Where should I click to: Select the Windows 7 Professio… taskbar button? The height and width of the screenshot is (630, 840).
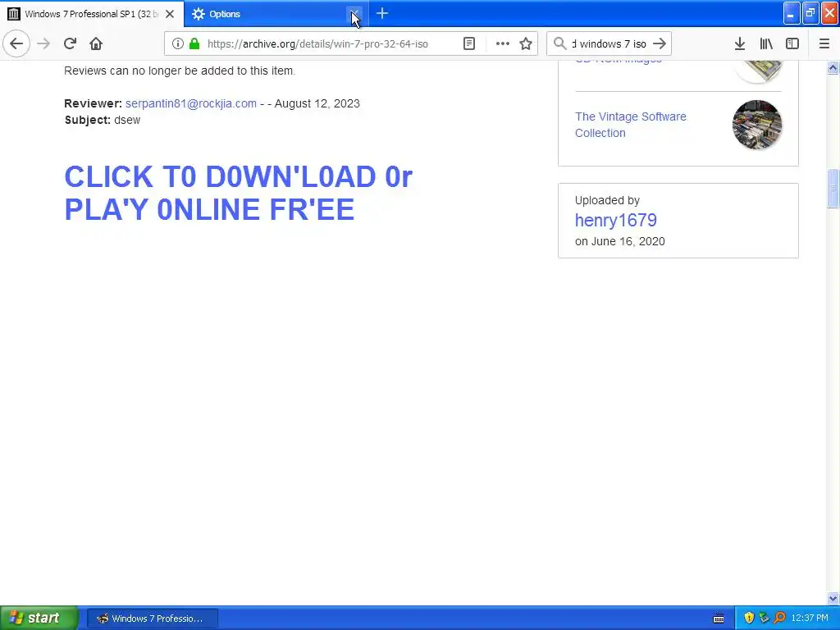[152, 619]
